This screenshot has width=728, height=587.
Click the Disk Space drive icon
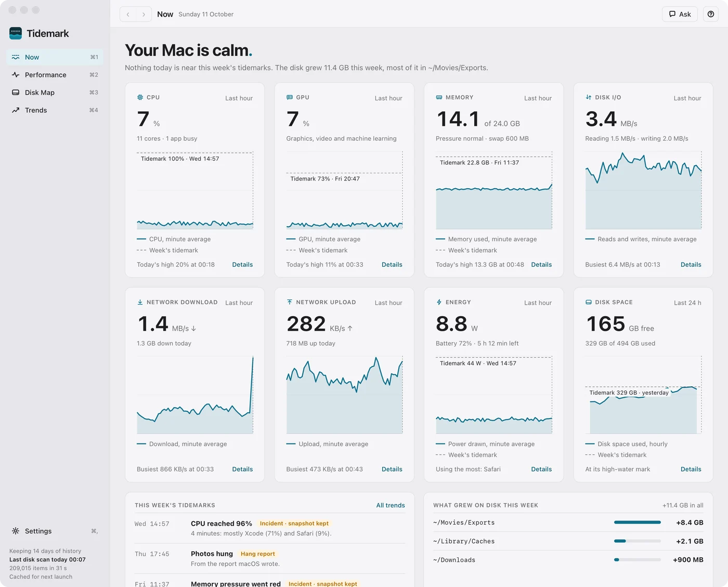point(589,302)
